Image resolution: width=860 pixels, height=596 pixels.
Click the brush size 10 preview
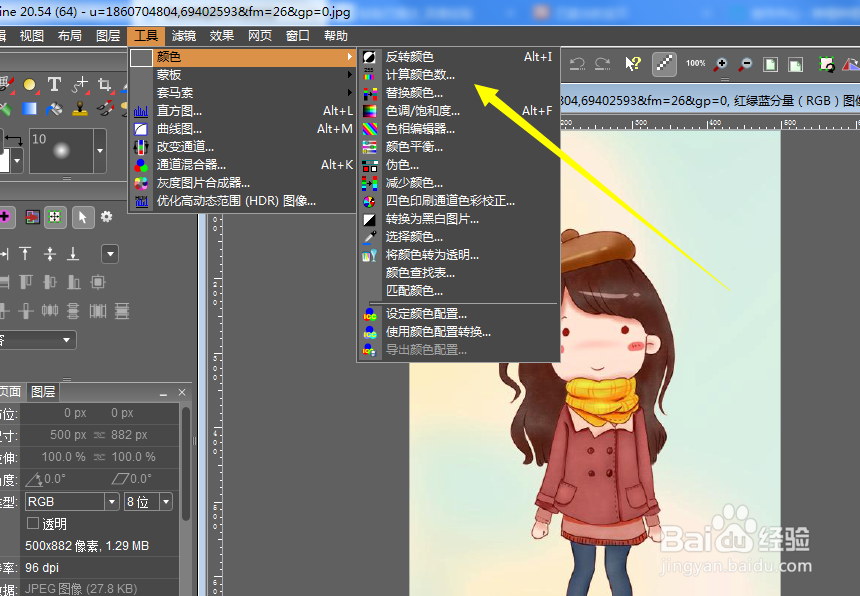61,151
